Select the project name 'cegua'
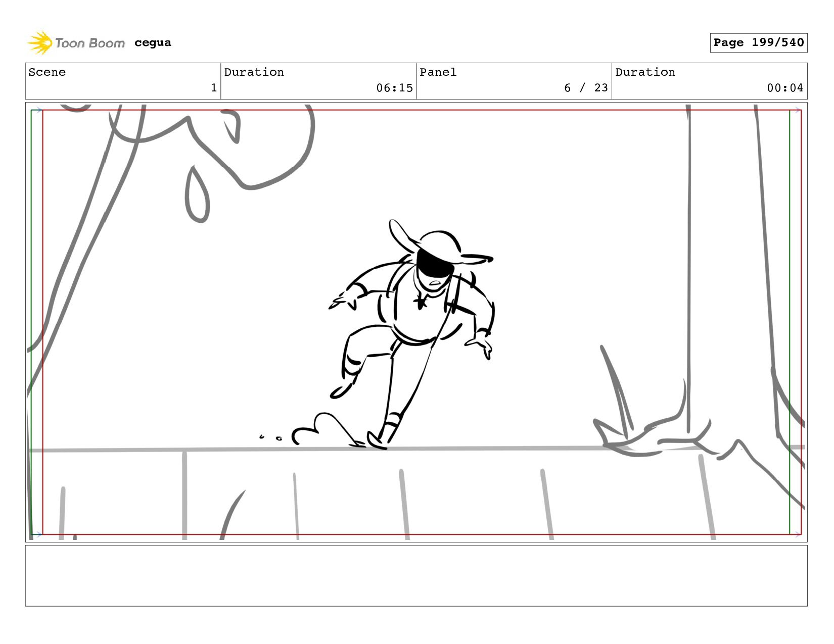The image size is (834, 644). (153, 43)
